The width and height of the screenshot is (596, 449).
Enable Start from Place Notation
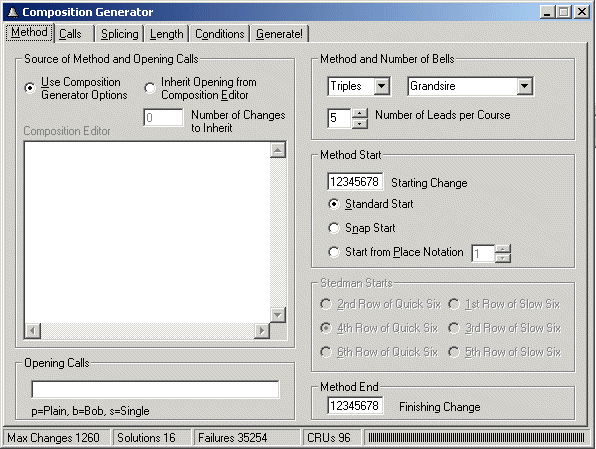[333, 252]
